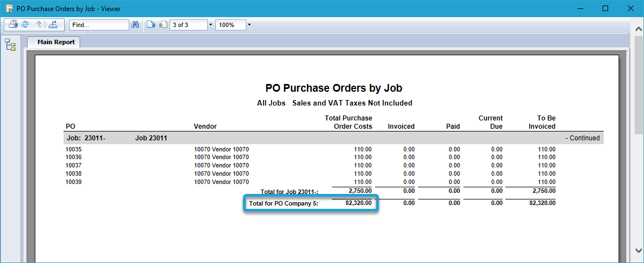Click the Paid 0.00 value for PO 10037
The height and width of the screenshot is (263, 644).
pyautogui.click(x=454, y=165)
